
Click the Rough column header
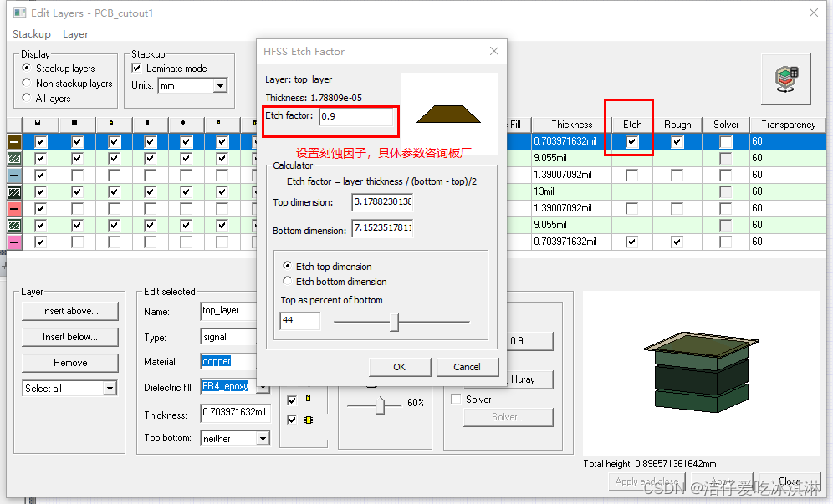pos(677,125)
